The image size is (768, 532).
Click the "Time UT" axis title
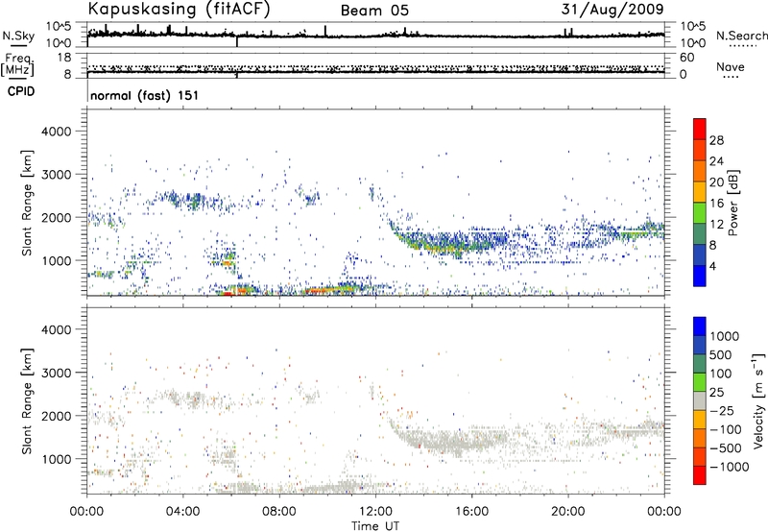[375, 526]
